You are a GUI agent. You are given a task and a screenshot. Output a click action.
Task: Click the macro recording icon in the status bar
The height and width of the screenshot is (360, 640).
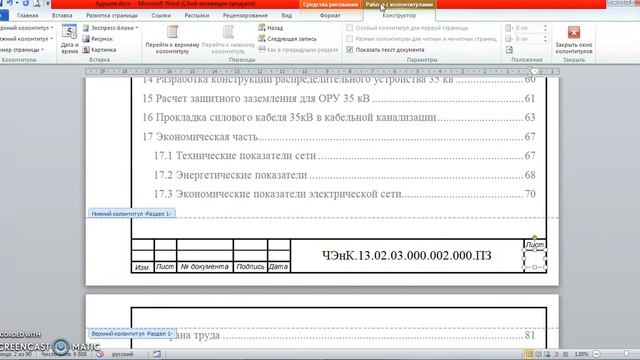point(157,354)
